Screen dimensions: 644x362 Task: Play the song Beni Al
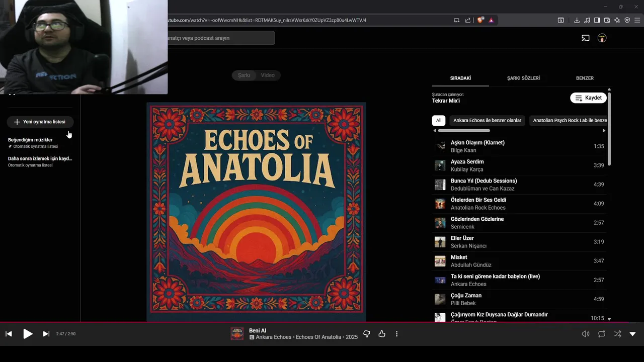pyautogui.click(x=28, y=334)
